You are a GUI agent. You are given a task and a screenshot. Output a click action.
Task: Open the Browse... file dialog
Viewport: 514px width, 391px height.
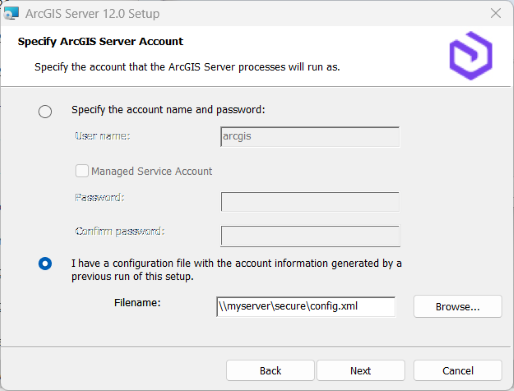[x=457, y=307]
